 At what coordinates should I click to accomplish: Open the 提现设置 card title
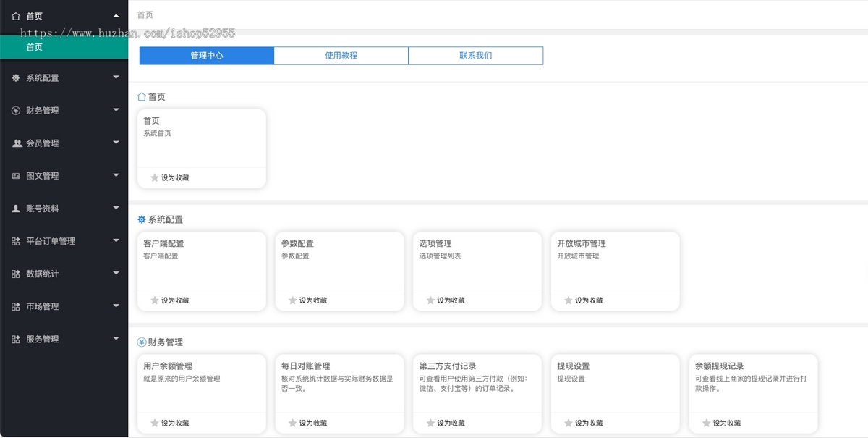tap(574, 366)
